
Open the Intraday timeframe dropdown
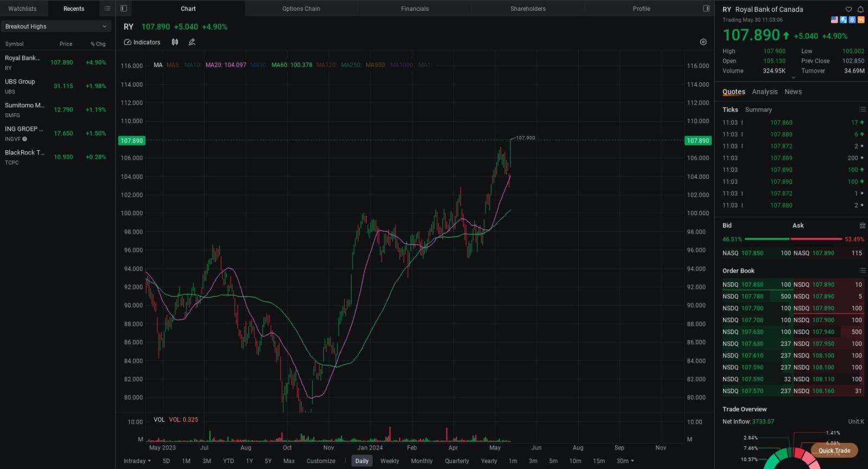point(137,461)
